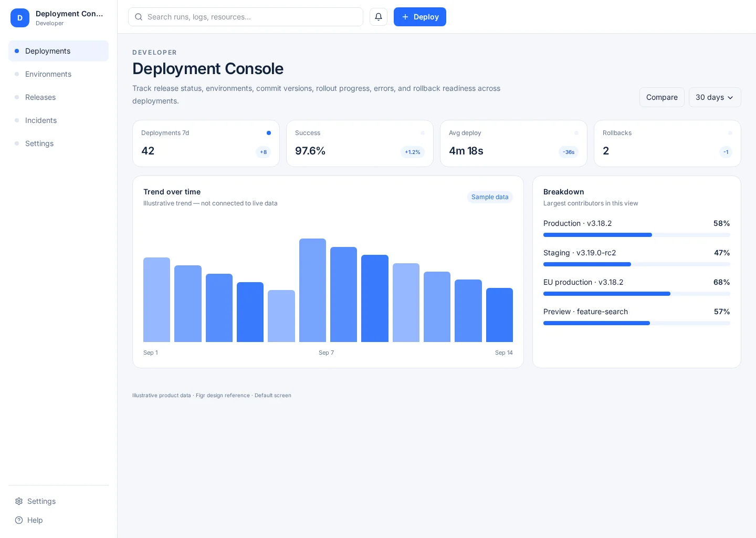Viewport: 756px width, 538px height.
Task: Click the Production v3.18.2 progress bar
Action: [x=636, y=235]
